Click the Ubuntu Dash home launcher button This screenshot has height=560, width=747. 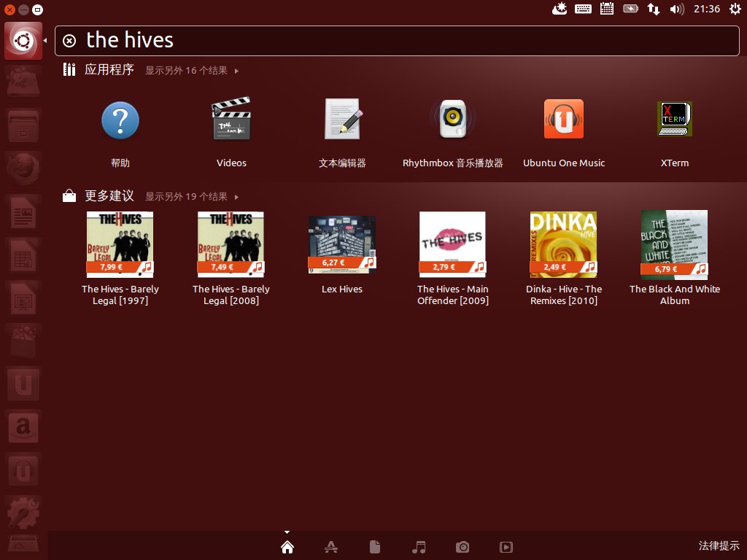(23, 41)
